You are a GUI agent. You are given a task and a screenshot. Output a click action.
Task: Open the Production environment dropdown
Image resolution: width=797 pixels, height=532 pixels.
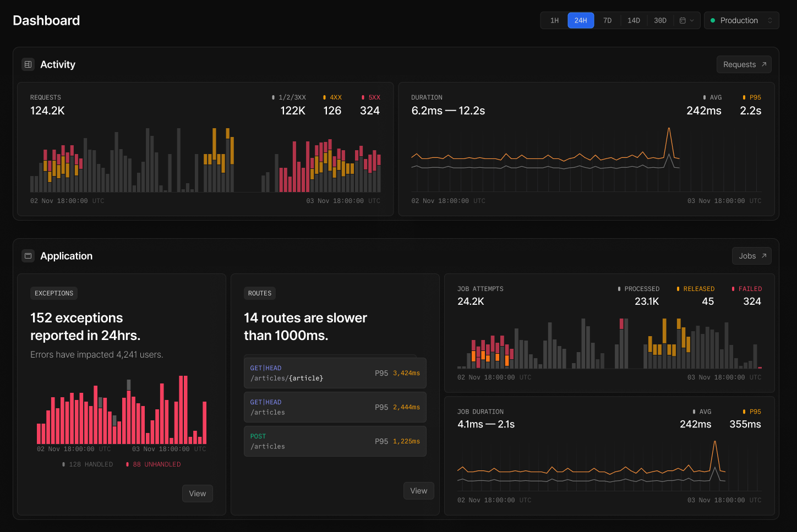741,20
